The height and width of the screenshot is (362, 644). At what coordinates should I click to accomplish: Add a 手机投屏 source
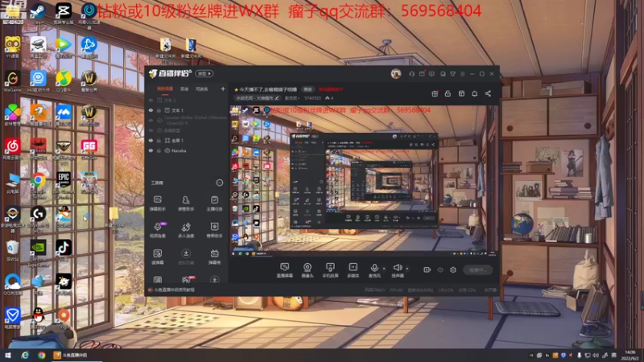[x=330, y=270]
